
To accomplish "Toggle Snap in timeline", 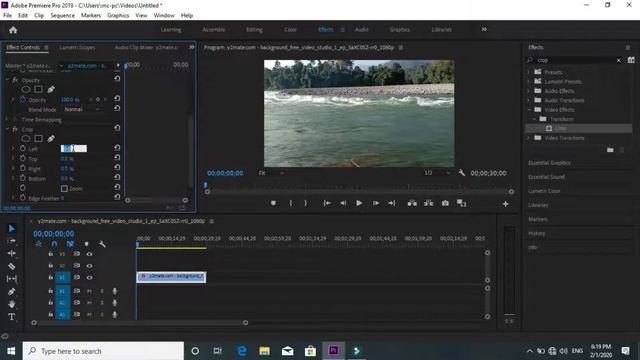I will point(54,244).
